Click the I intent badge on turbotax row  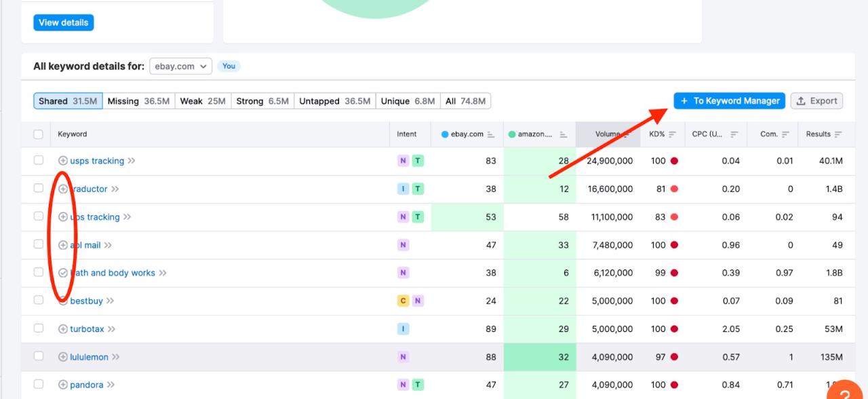point(403,329)
